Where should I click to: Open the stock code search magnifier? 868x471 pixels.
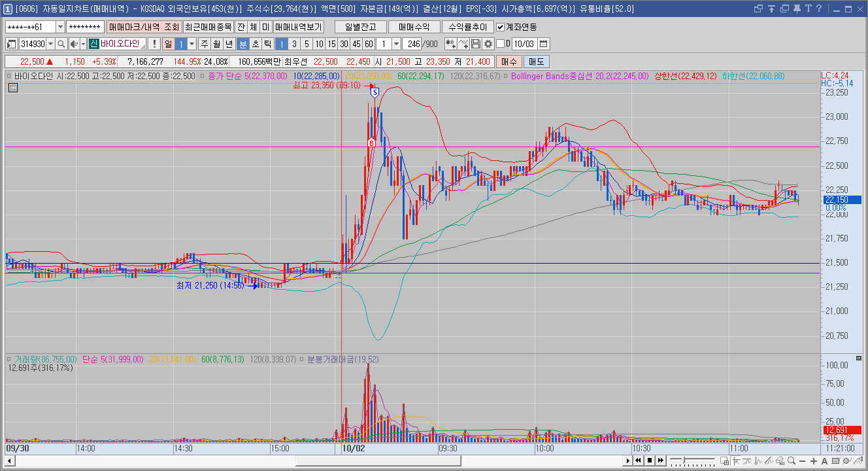coord(61,44)
